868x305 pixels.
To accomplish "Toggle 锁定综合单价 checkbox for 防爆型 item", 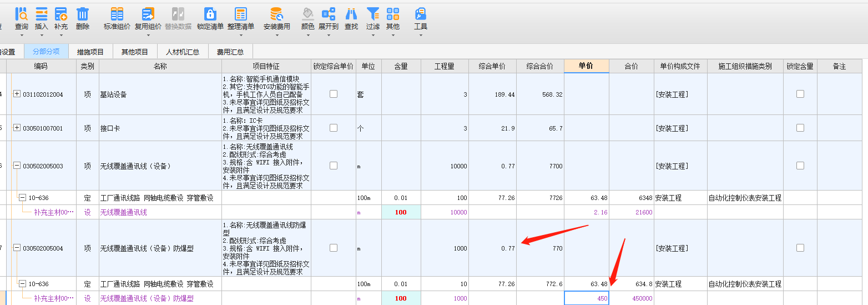I will click(334, 248).
